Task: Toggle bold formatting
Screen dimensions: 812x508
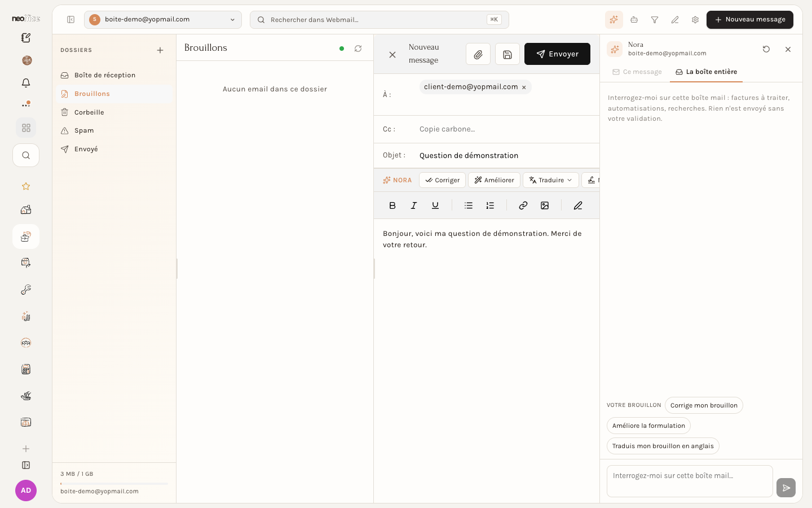Action: click(392, 205)
